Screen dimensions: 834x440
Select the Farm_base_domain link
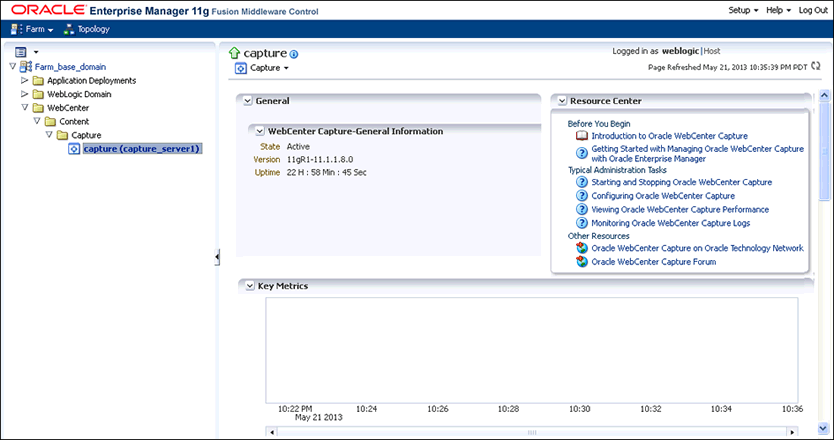pyautogui.click(x=70, y=67)
